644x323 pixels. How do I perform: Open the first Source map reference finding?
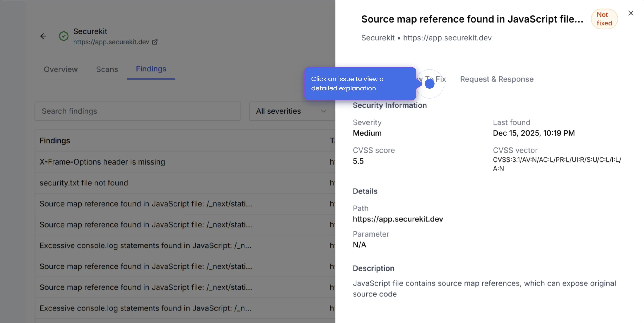[146, 204]
